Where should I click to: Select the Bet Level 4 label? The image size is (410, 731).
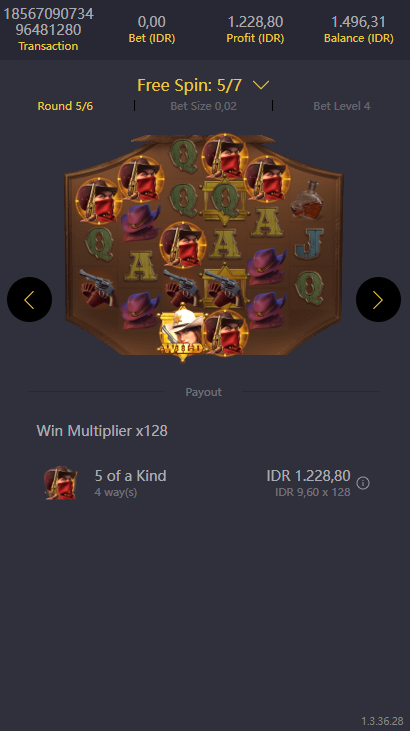tap(342, 106)
